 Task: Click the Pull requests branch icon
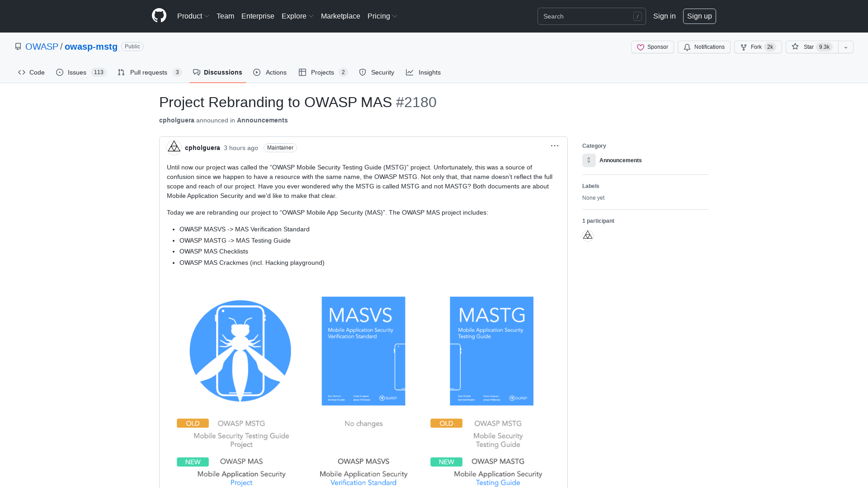point(121,72)
